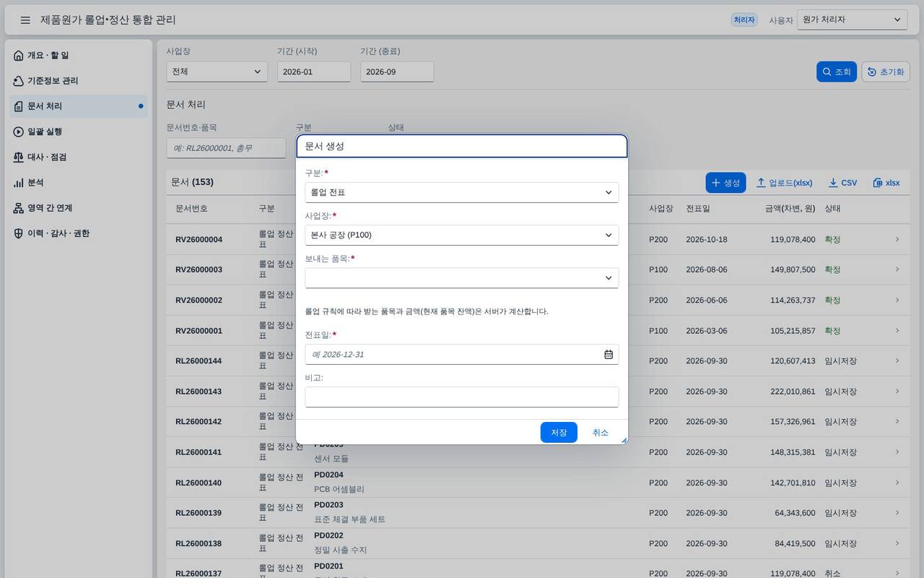The image size is (924, 578).
Task: Click the 생성 create button
Action: tap(726, 183)
